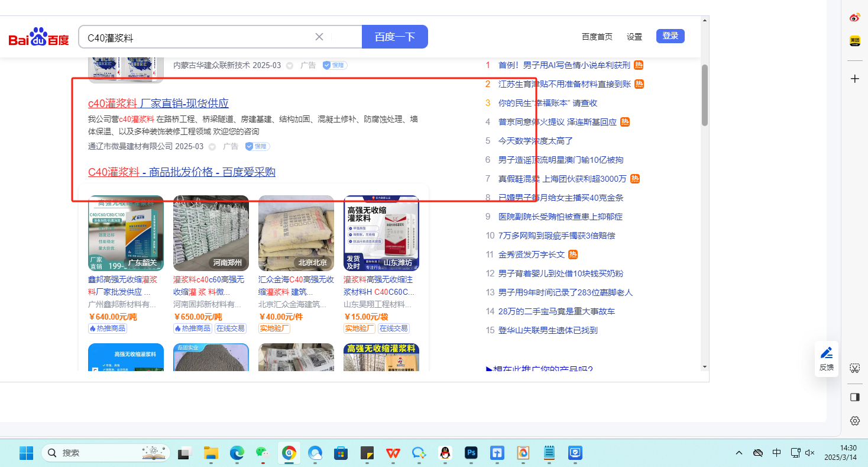Image resolution: width=868 pixels, height=467 pixels.
Task: Clear the search box with the X icon
Action: point(319,37)
